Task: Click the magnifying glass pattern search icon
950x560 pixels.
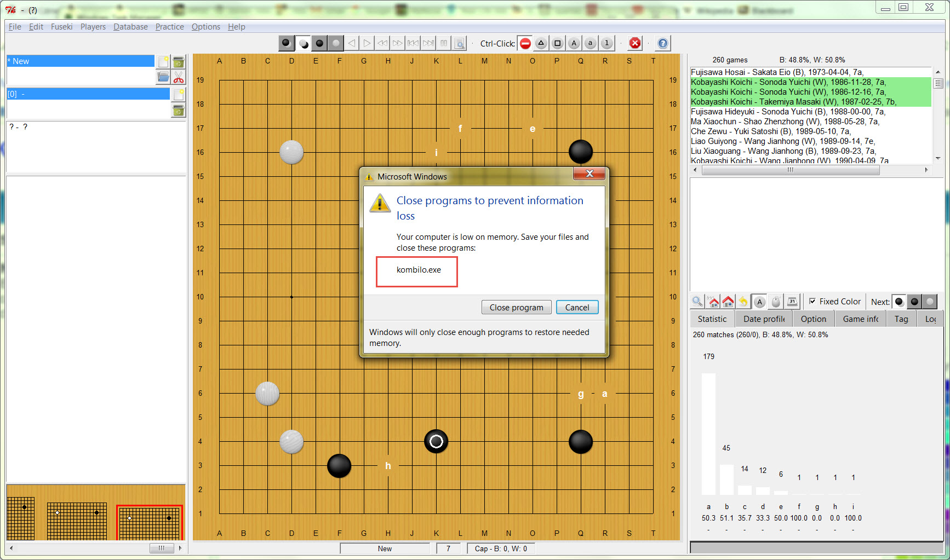Action: pyautogui.click(x=697, y=302)
